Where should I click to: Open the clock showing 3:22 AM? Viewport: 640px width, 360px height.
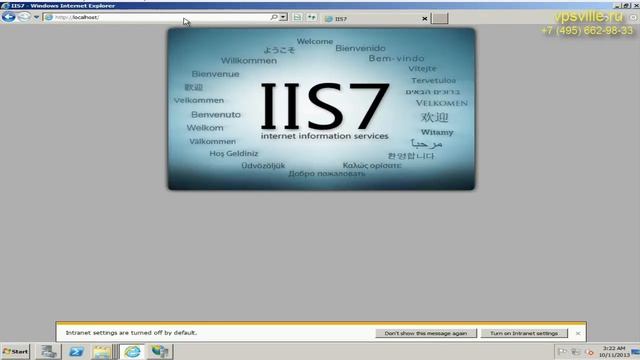614,351
